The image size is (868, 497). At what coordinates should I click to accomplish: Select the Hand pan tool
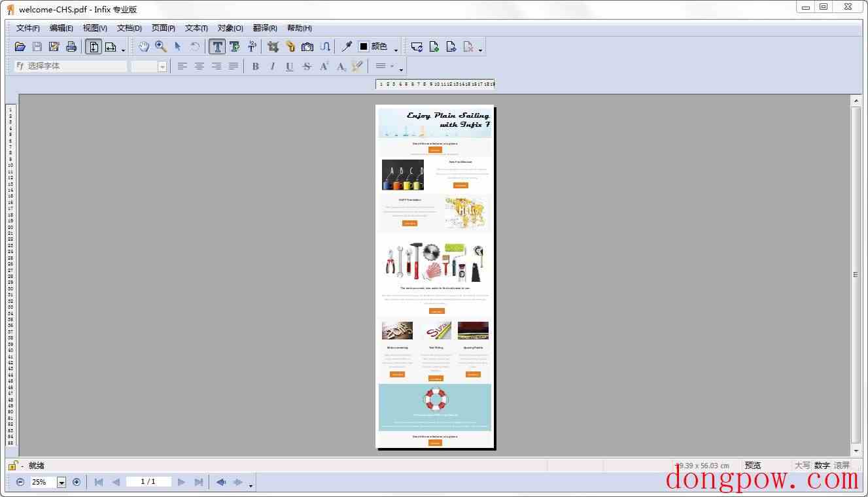click(144, 46)
